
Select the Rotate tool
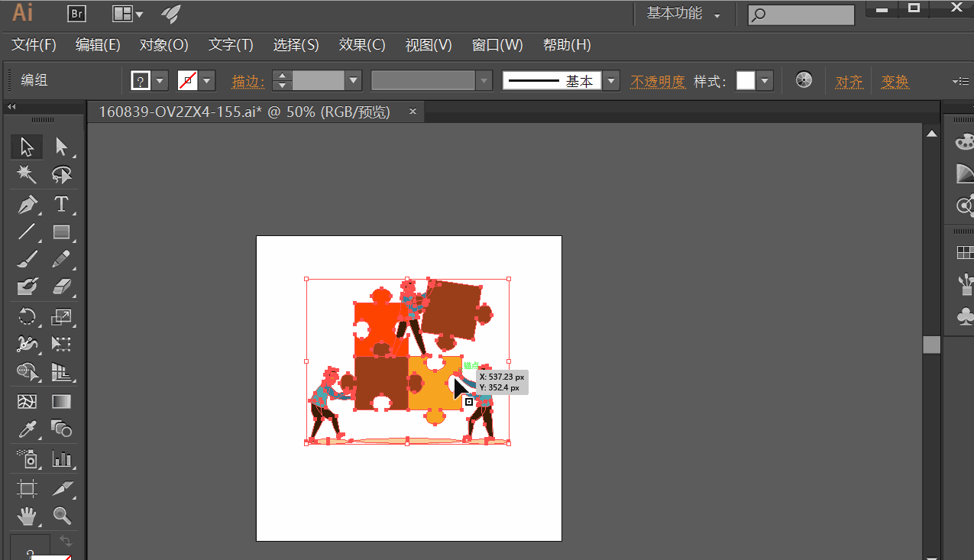pyautogui.click(x=27, y=316)
